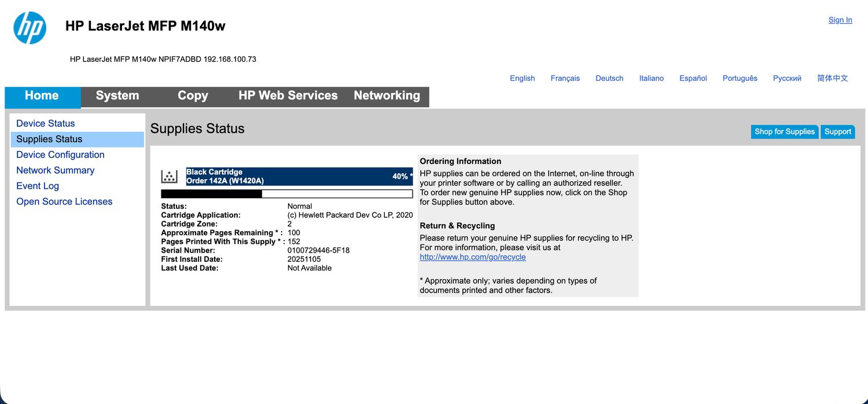
Task: Click the Status value Normal
Action: coord(300,206)
